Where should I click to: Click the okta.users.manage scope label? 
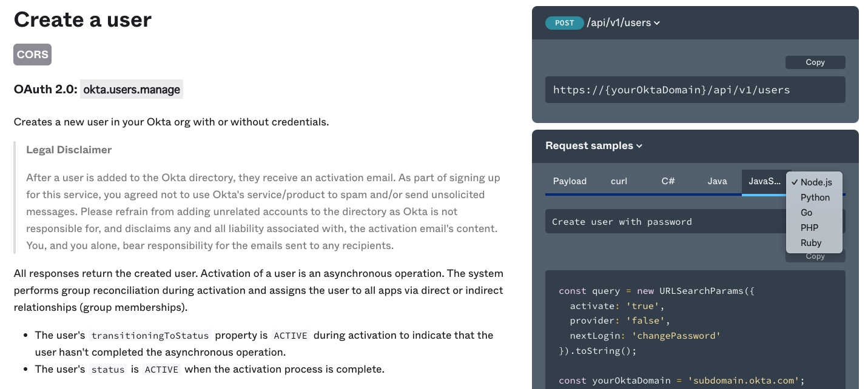coord(132,90)
